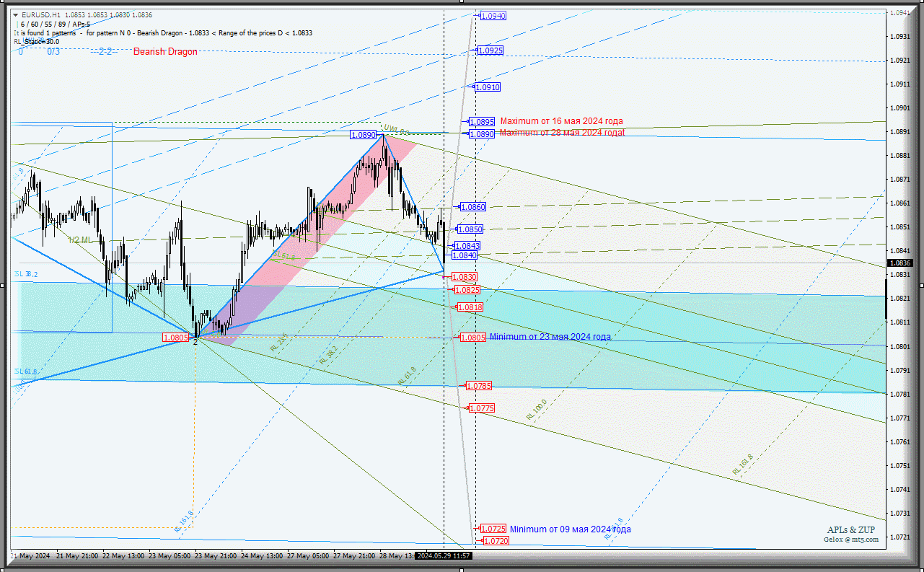The image size is (924, 572).
Task: Click the 1.0890 tag at the swing peak
Action: pos(363,135)
